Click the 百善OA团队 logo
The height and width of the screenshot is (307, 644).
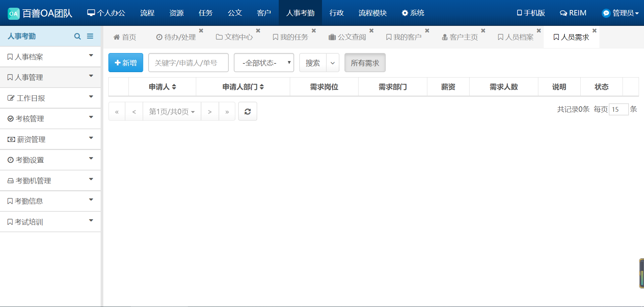coord(40,13)
